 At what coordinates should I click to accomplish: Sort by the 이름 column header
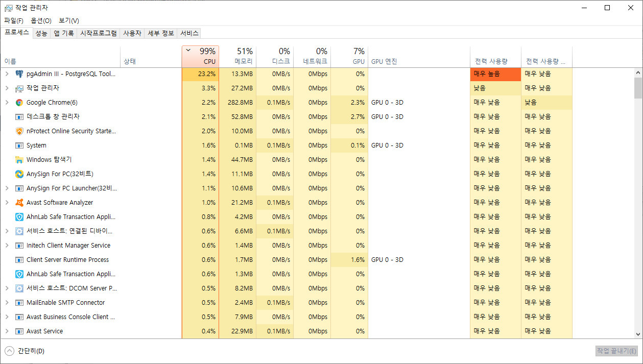(x=60, y=56)
